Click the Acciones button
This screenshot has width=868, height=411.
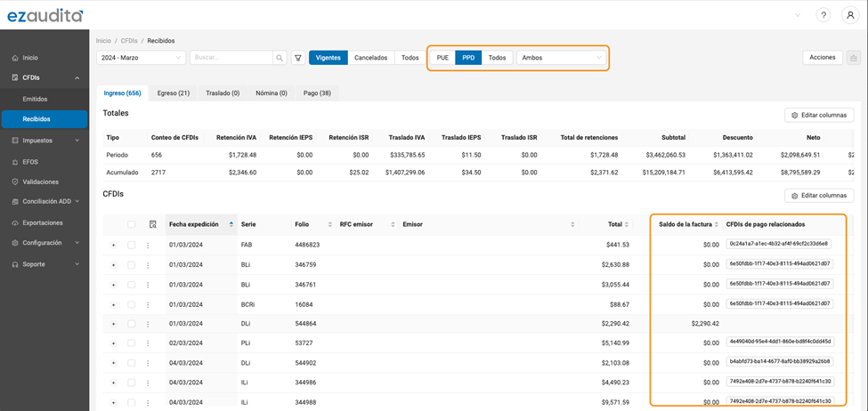point(822,58)
